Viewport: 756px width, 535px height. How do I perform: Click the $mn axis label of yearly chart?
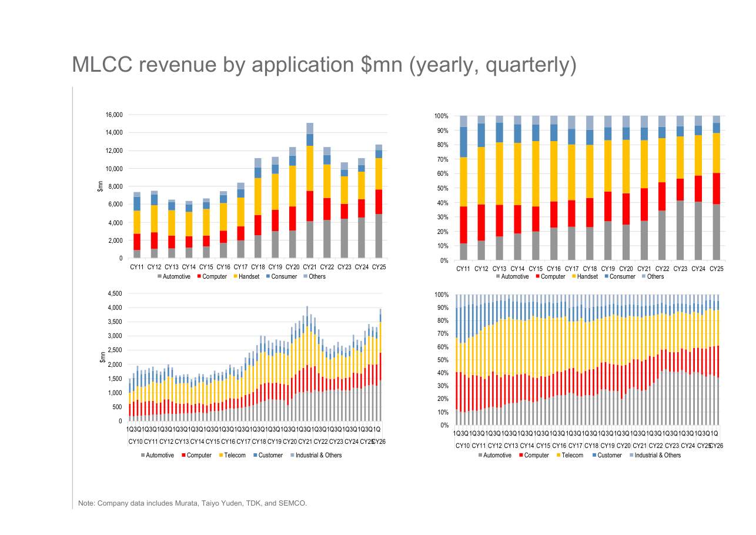[x=101, y=187]
